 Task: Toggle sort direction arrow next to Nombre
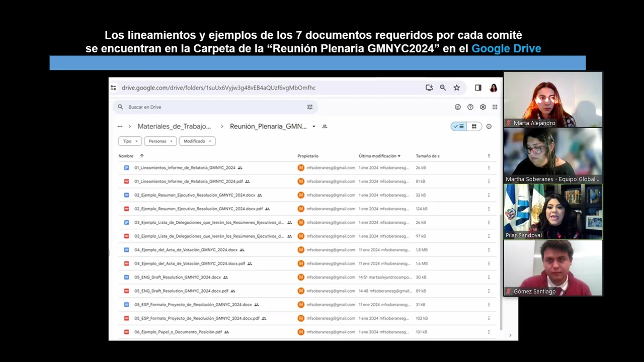142,156
